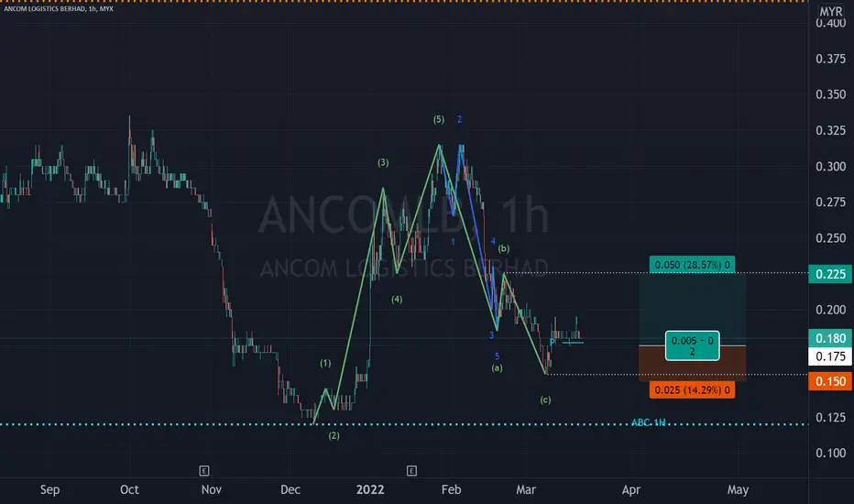854x504 pixels.
Task: Click the 2022 label on time axis
Action: pyautogui.click(x=370, y=489)
